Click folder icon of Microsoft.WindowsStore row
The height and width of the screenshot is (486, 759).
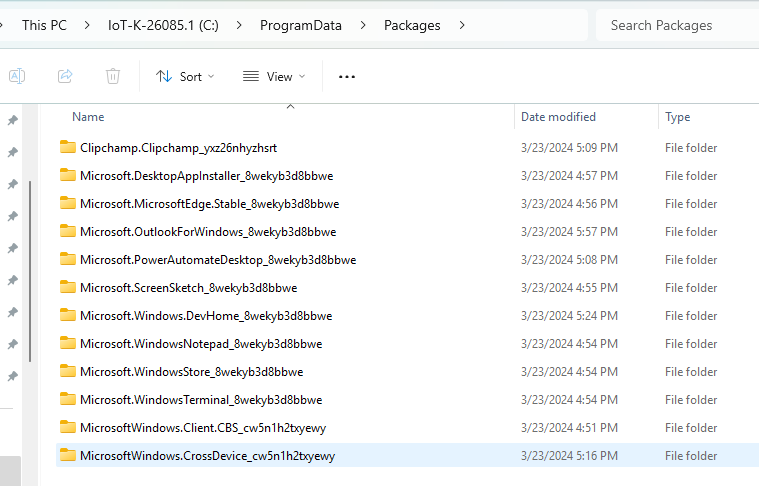[x=68, y=371]
